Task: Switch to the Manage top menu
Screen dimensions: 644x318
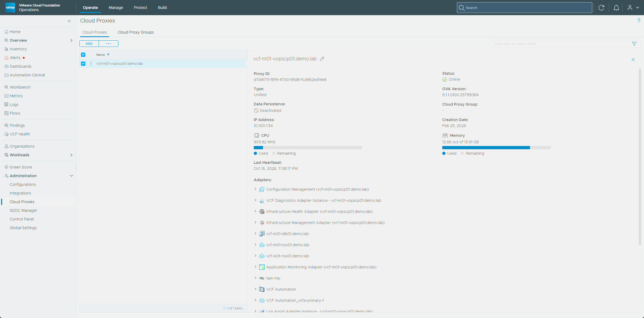Action: point(116,8)
